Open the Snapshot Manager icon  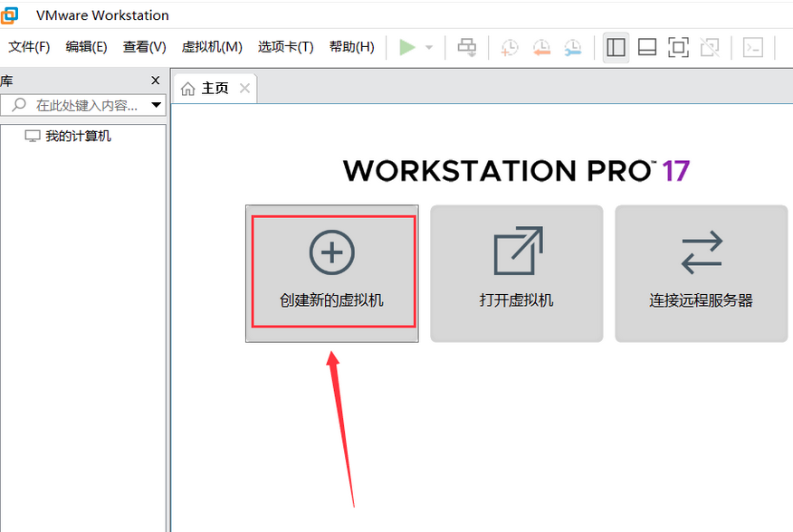573,47
